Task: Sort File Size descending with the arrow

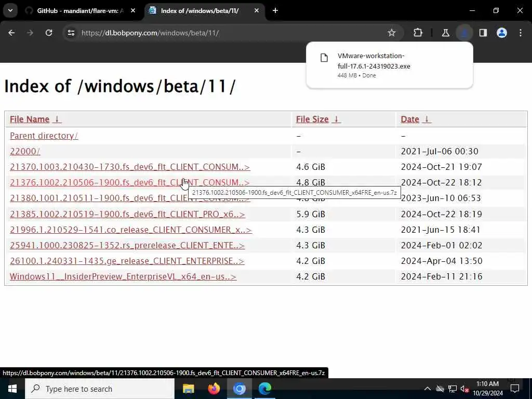Action: [336, 119]
